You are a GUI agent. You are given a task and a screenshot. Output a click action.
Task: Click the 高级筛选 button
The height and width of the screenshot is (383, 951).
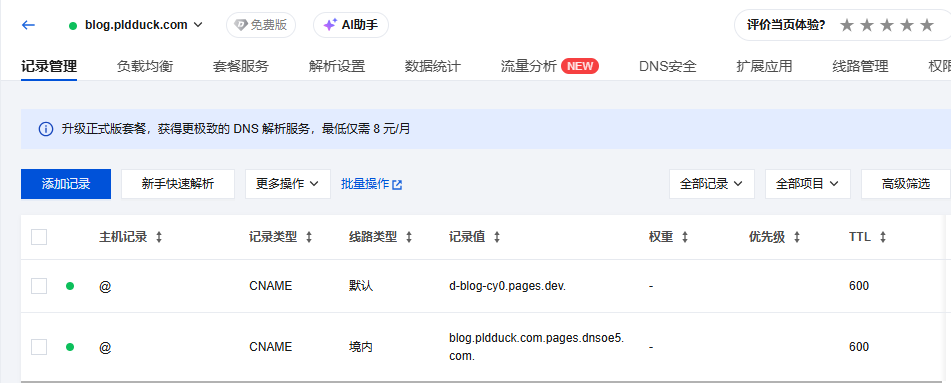(906, 184)
